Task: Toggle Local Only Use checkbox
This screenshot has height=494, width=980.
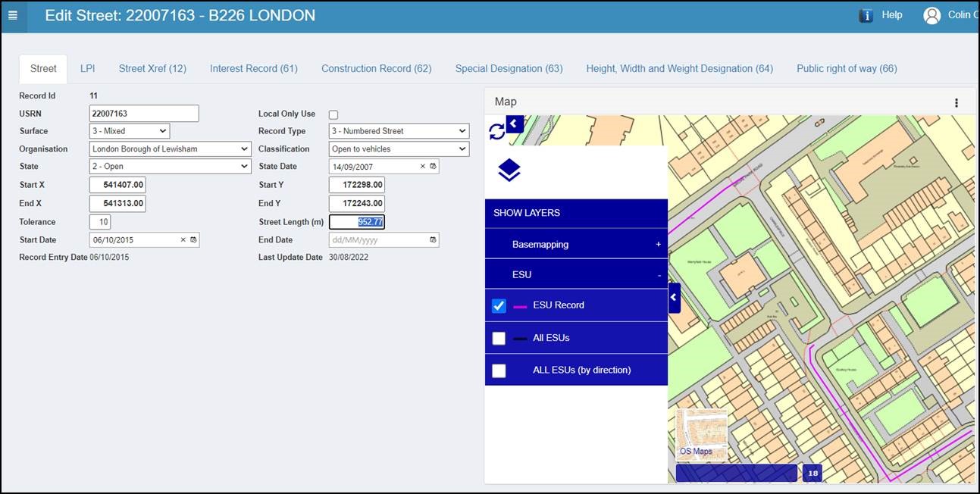Action: coord(333,114)
